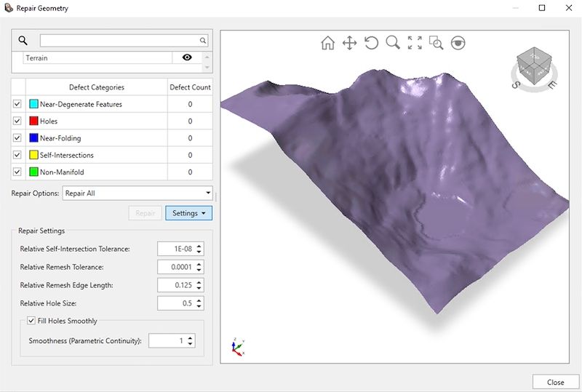
Task: Decrease Smoothness value with down arrow
Action: 190,344
